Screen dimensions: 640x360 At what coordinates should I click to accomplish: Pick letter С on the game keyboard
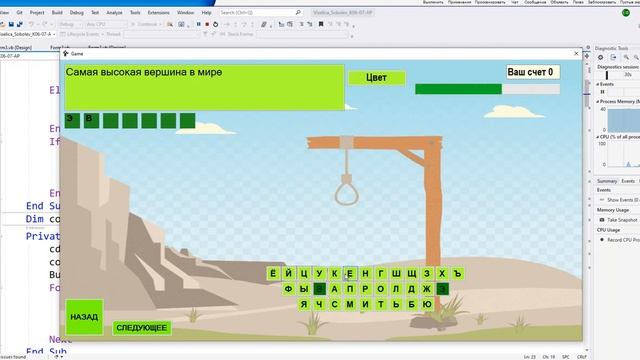click(334, 304)
